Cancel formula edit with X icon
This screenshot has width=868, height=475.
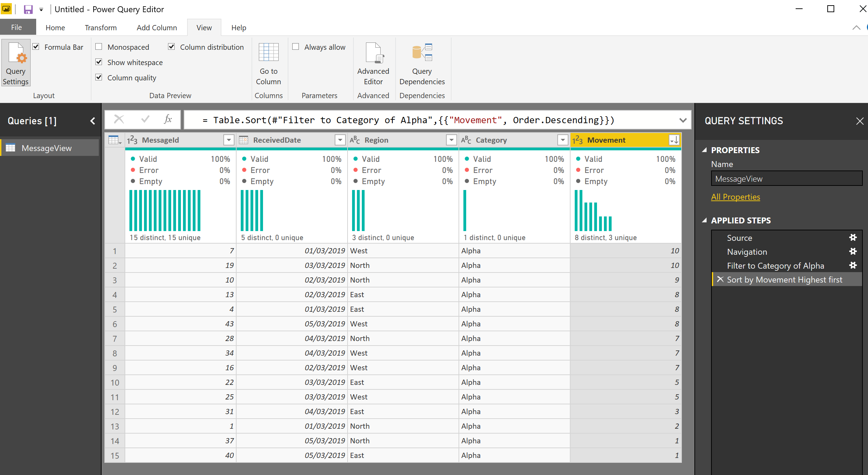[x=119, y=120]
